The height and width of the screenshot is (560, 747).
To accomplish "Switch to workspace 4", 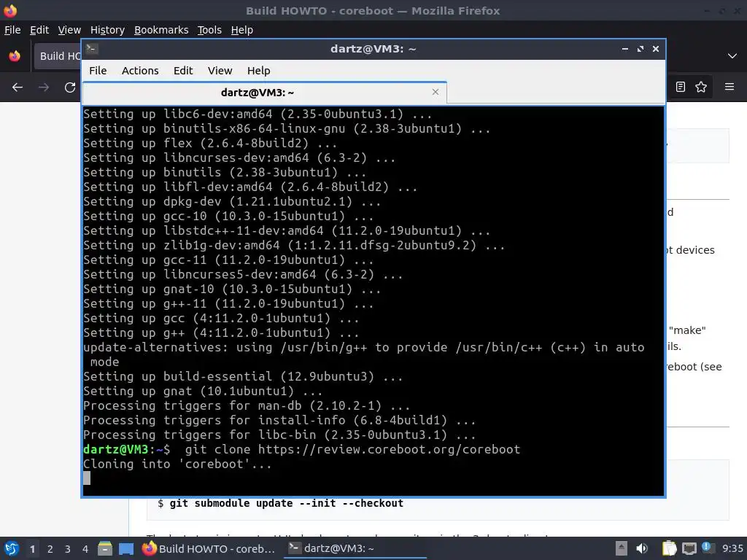I will tap(85, 549).
